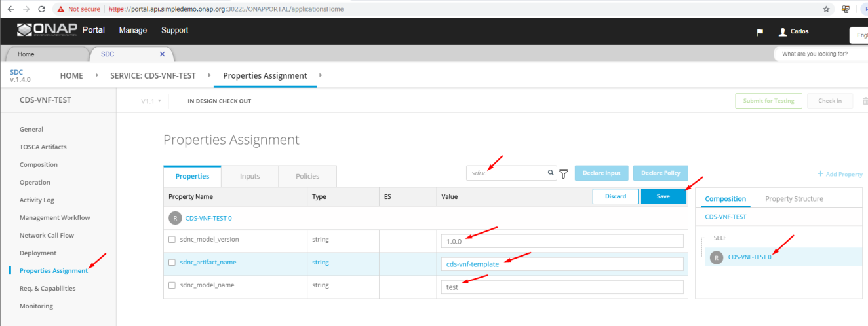Click Declare Policy button
This screenshot has height=326, width=868.
coord(660,173)
